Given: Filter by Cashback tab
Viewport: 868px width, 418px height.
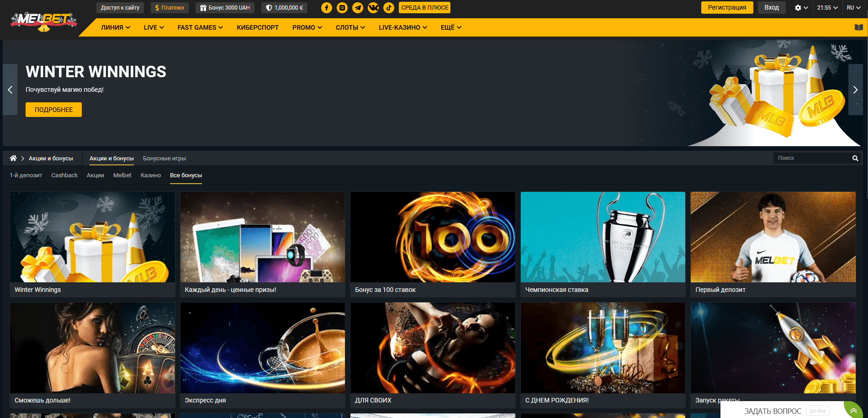Looking at the screenshot, I should tap(64, 175).
